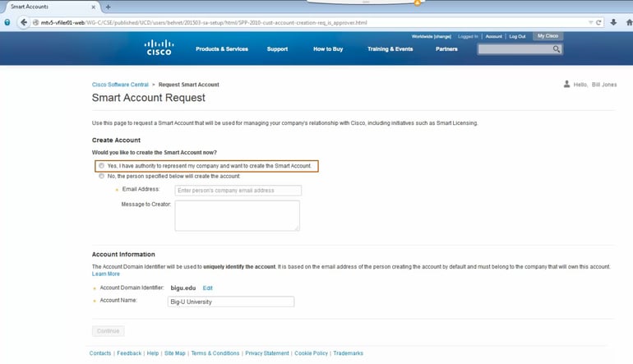
Task: Click the browser back arrow button
Action: click(23, 22)
